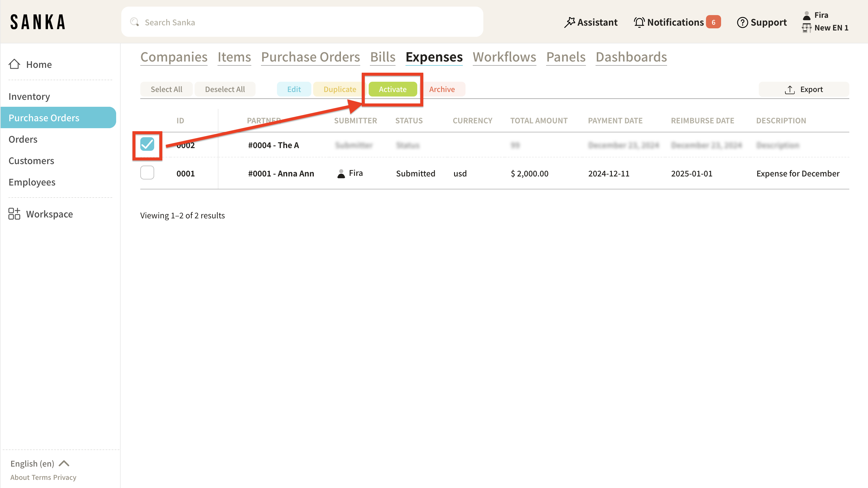The image size is (868, 488).
Task: Click the Assistant magic wand icon
Action: [569, 22]
